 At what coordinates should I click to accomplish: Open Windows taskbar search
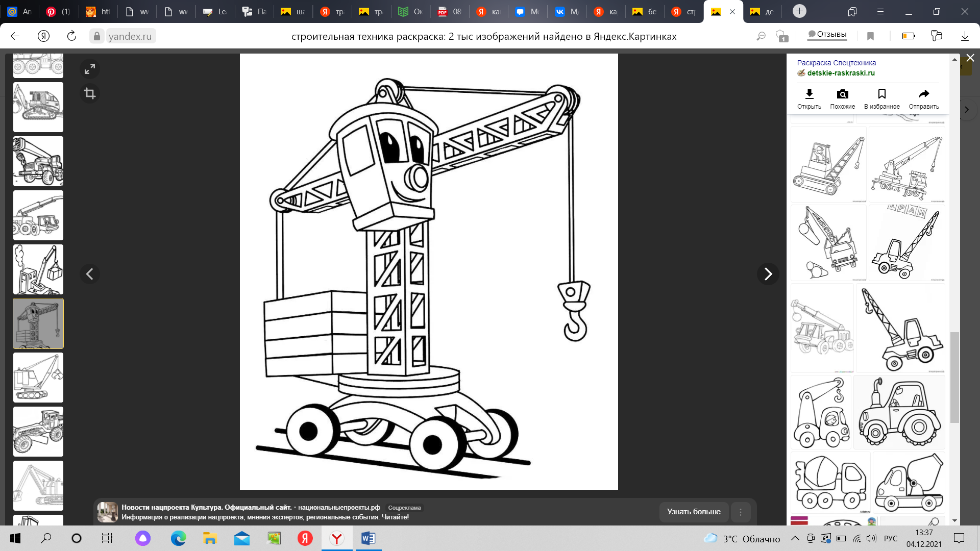(46, 538)
